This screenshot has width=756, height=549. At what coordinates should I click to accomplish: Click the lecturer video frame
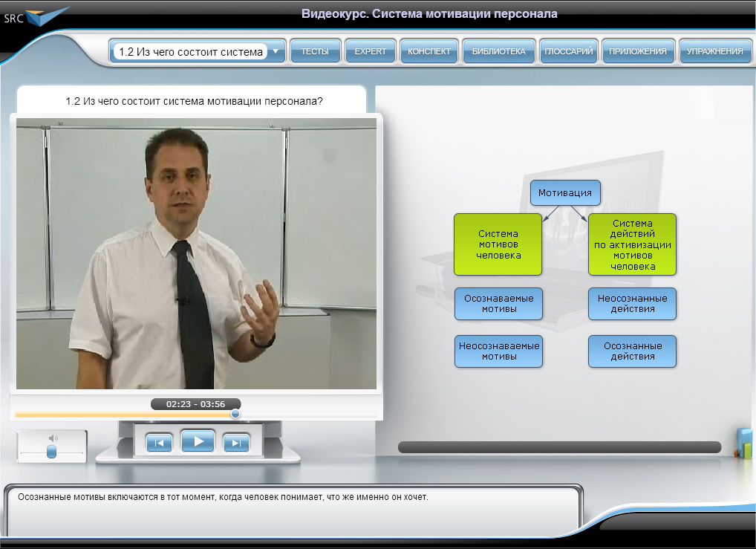196,254
